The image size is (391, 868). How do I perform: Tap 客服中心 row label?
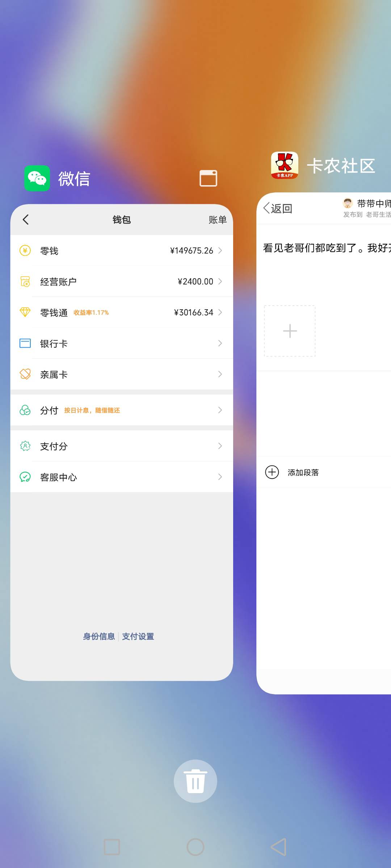pyautogui.click(x=58, y=477)
